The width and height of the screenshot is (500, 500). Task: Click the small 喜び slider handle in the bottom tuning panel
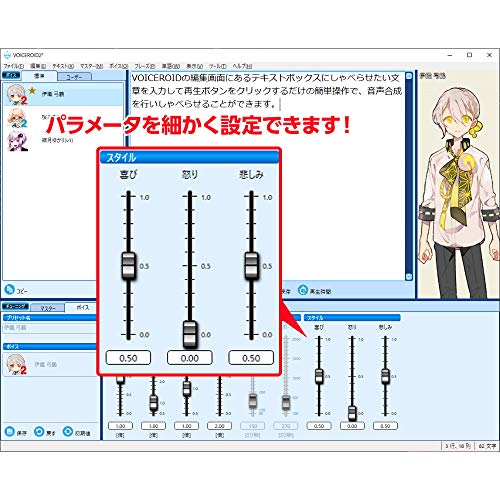point(319,376)
